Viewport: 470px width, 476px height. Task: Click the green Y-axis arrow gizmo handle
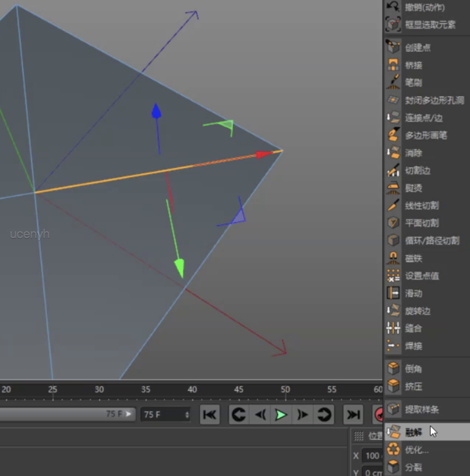click(179, 268)
